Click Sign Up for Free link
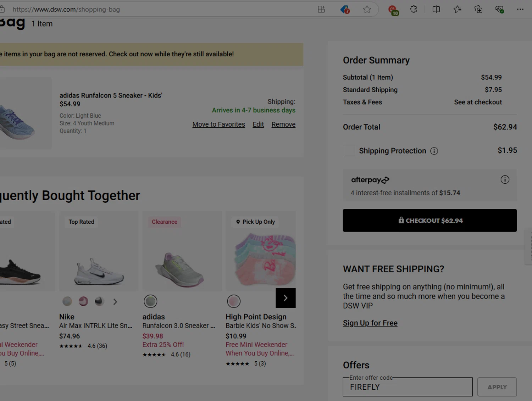This screenshot has width=532, height=401. (x=370, y=323)
